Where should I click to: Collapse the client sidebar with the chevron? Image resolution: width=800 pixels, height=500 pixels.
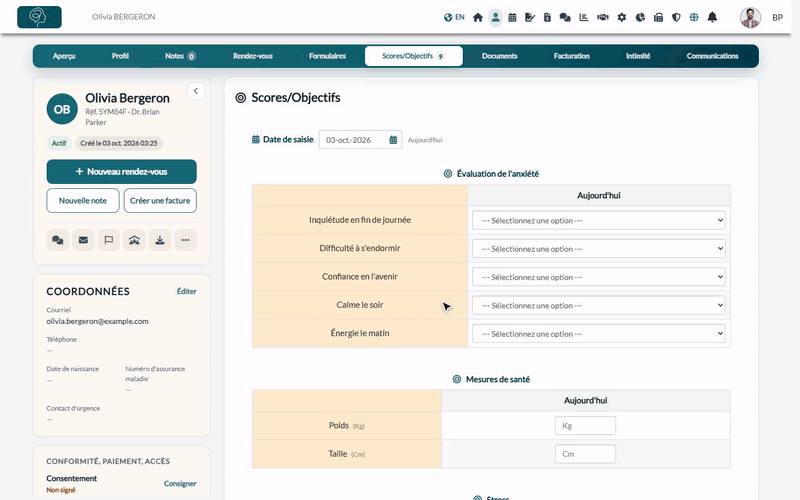tap(196, 91)
